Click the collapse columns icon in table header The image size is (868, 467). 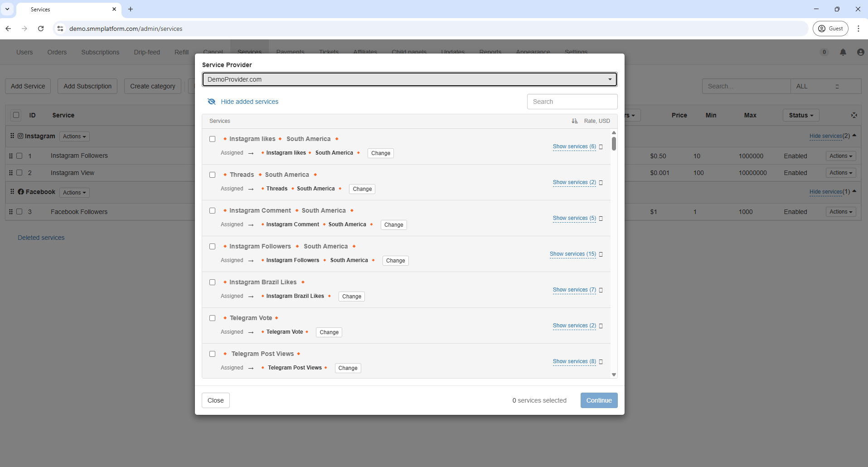(x=853, y=115)
